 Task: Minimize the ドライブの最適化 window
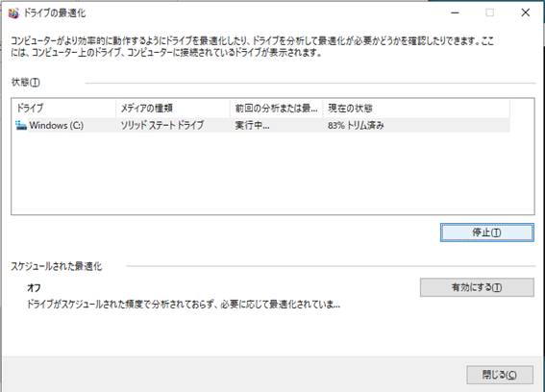(x=455, y=12)
